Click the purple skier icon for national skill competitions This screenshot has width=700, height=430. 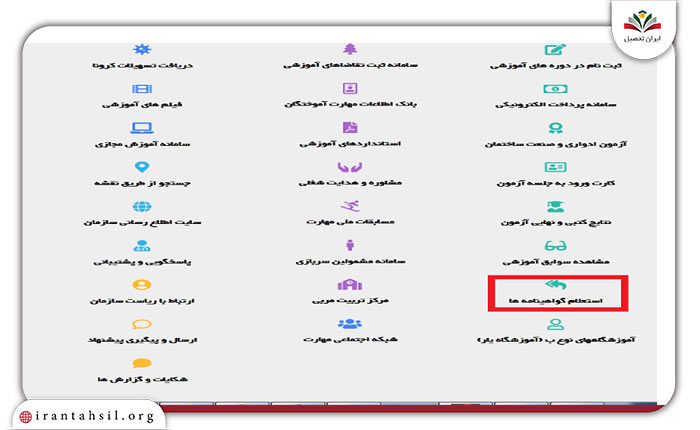pyautogui.click(x=350, y=206)
